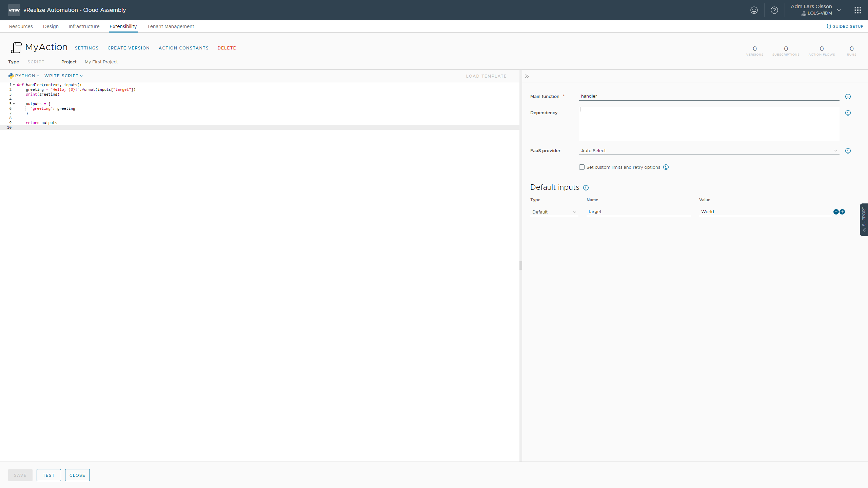Click the MyAction script icon
This screenshot has height=488, width=868.
coord(16,48)
